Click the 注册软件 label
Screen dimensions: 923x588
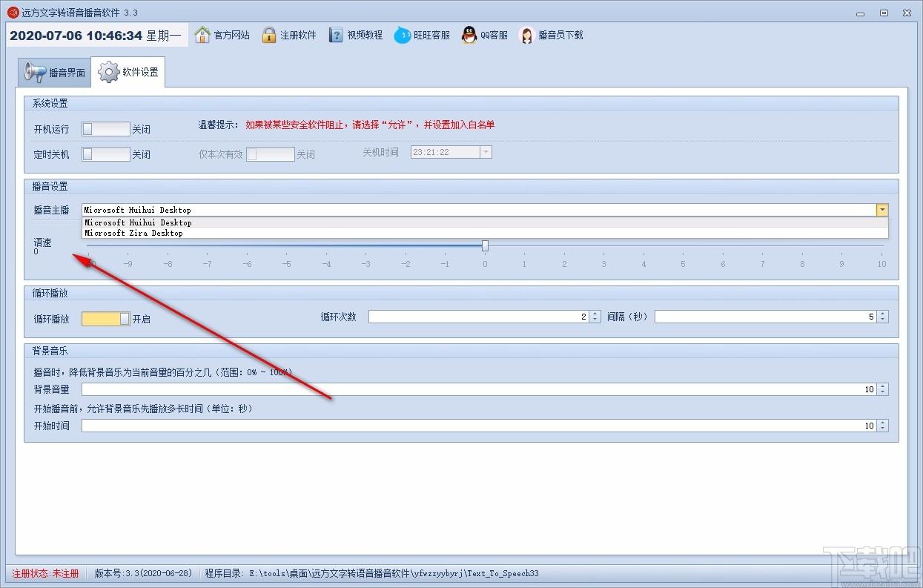(x=299, y=35)
